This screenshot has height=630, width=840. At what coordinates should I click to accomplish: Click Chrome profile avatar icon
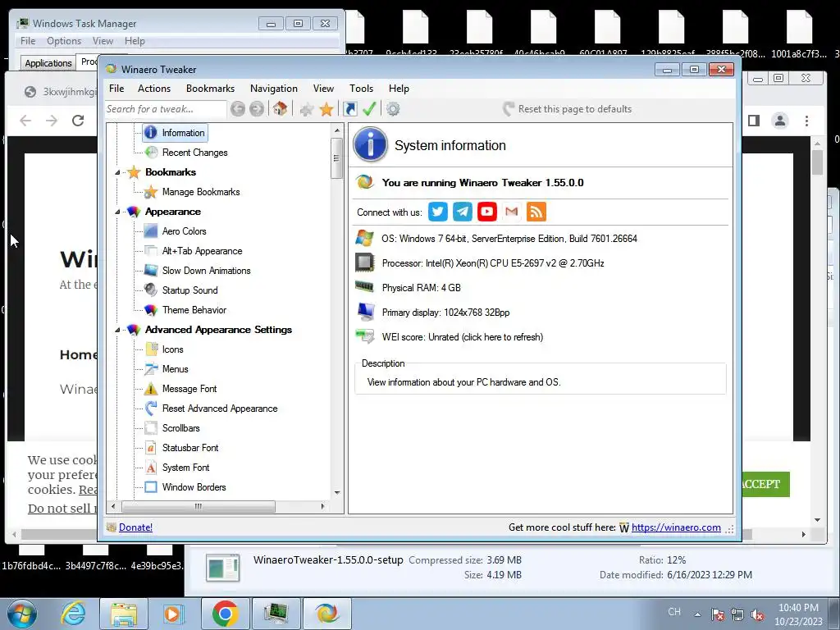tap(780, 121)
